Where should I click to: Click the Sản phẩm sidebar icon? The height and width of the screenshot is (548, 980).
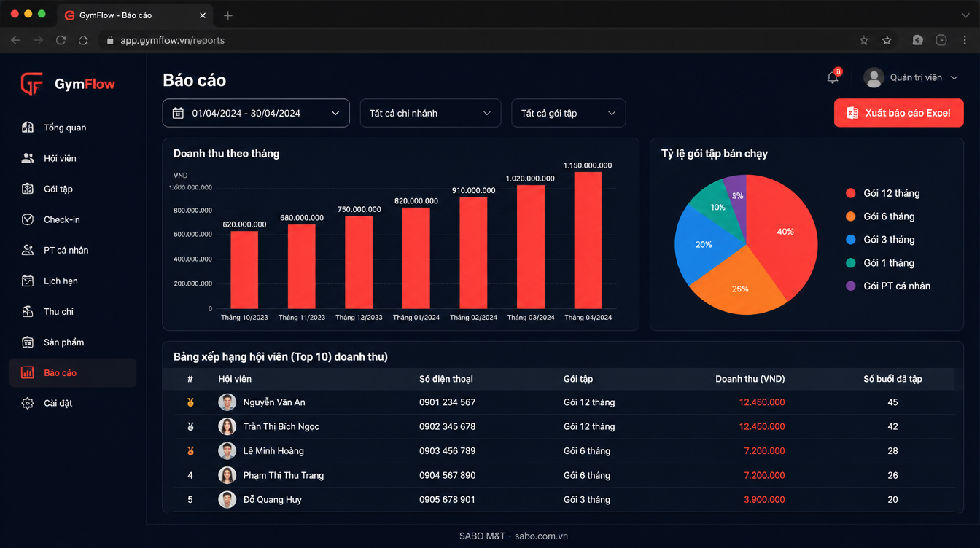(28, 342)
